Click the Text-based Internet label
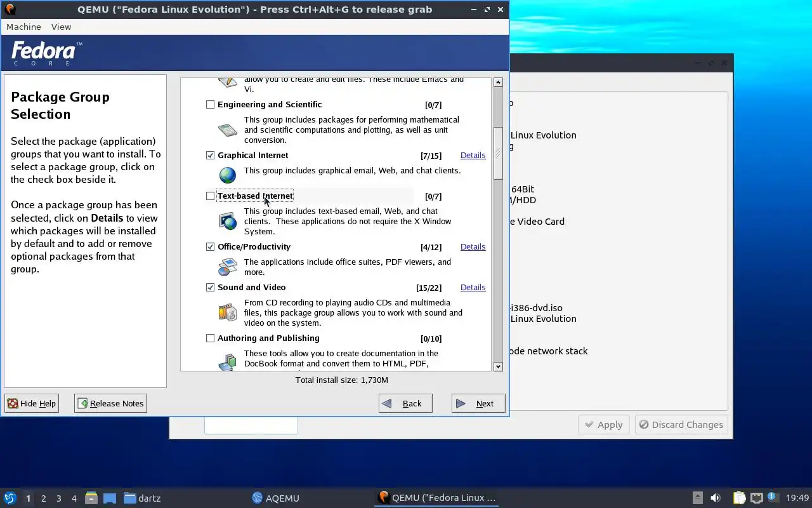 (255, 196)
